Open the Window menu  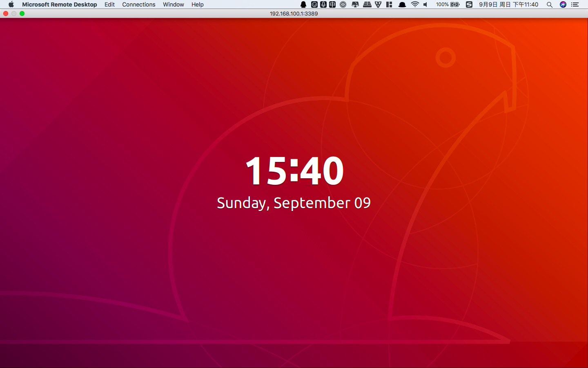point(173,4)
